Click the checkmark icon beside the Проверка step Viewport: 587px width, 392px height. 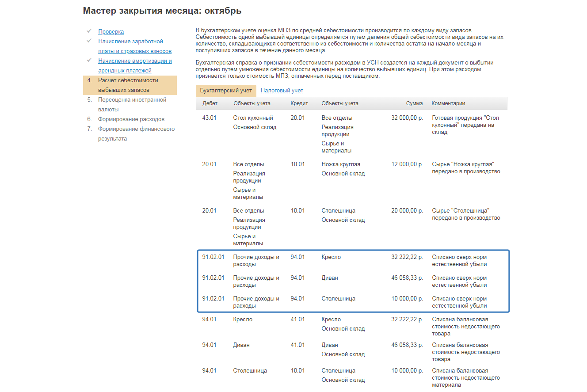pyautogui.click(x=89, y=31)
